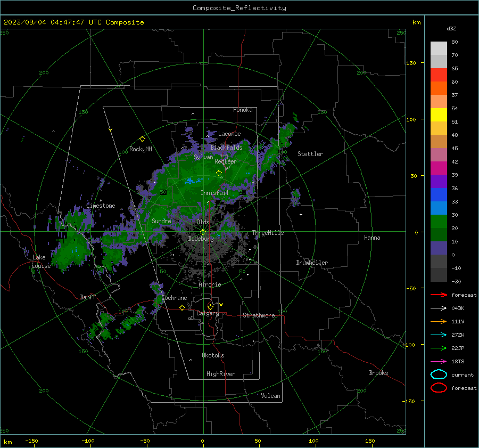The width and height of the screenshot is (479, 448).
Task: Click the Hanna town label
Action: pos(372,238)
